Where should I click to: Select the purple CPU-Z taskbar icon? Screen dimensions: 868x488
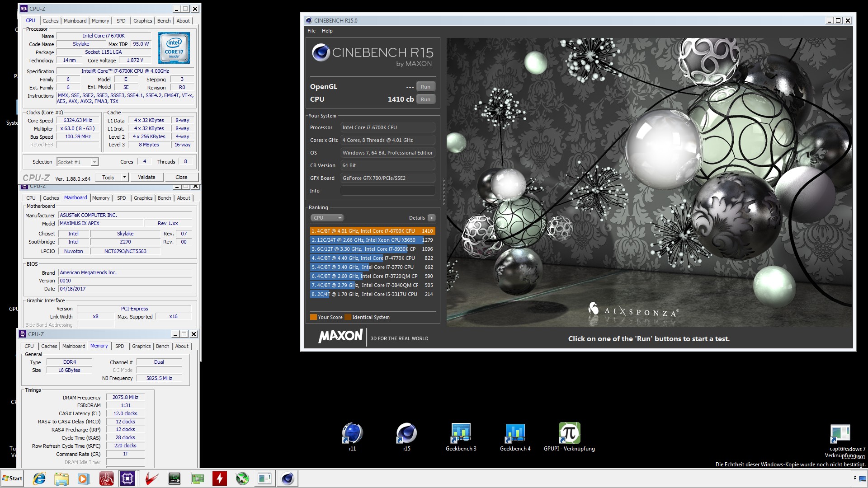pos(127,479)
